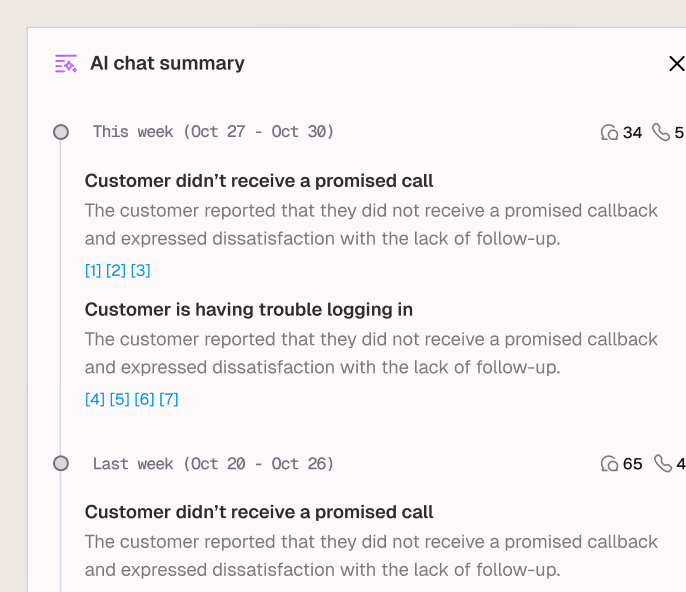Open citation link [2]
The height and width of the screenshot is (592, 686).
click(x=116, y=270)
